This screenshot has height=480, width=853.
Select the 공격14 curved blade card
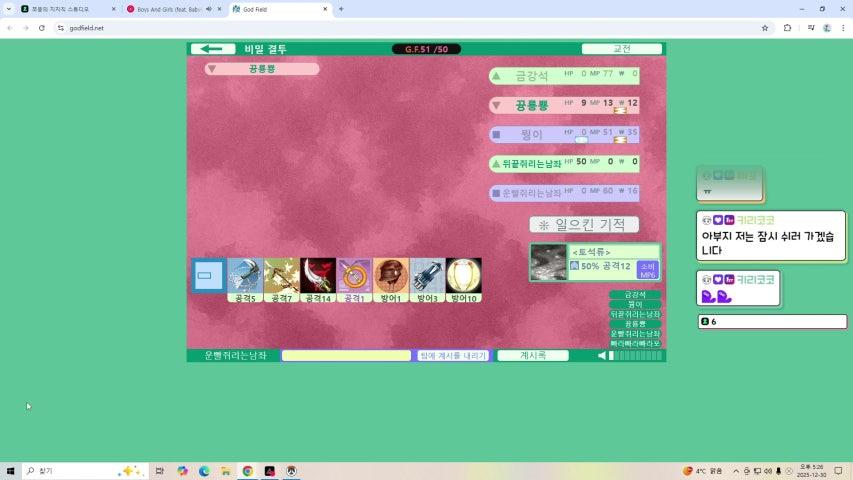point(318,277)
